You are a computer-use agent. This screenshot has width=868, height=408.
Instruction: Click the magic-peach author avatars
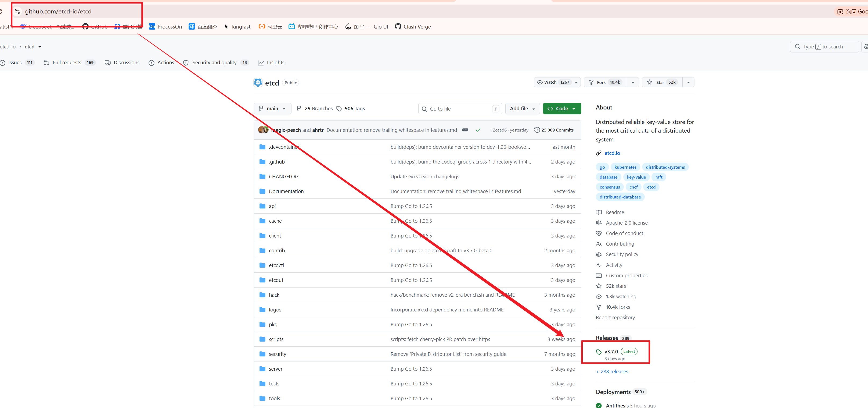coord(263,130)
